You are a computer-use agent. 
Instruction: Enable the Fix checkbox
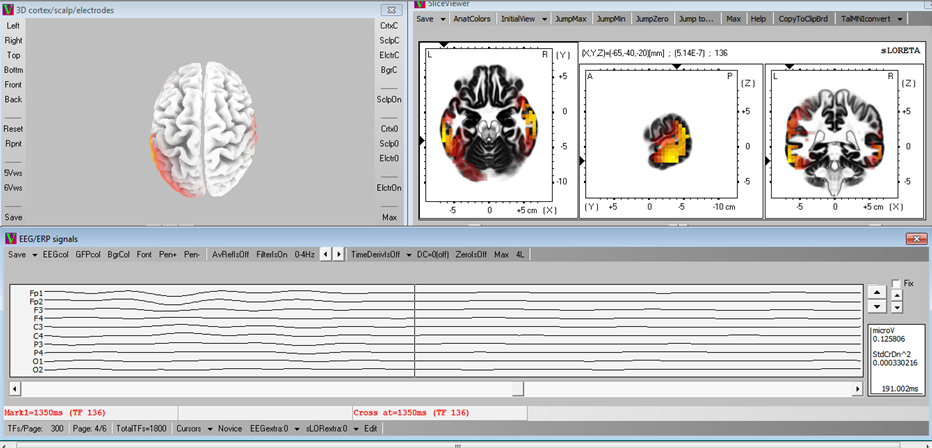(896, 283)
